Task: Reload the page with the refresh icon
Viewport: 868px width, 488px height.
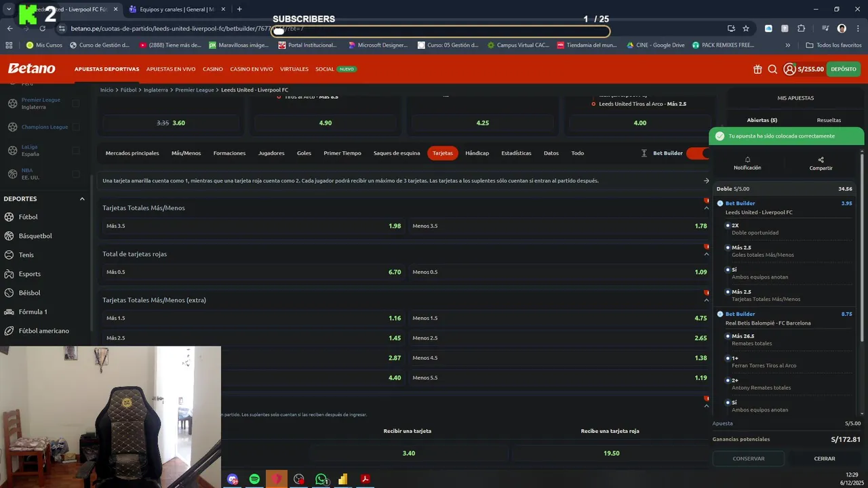Action: click(x=42, y=28)
